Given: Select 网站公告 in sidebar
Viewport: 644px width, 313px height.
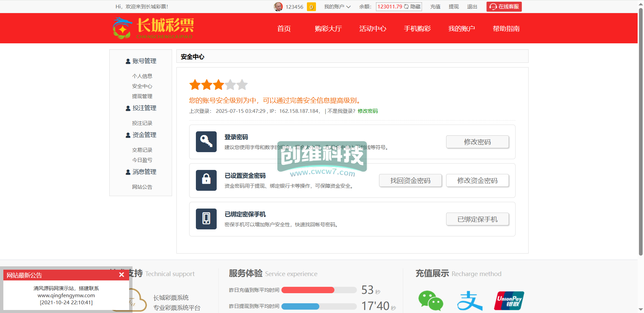Looking at the screenshot, I should pyautogui.click(x=142, y=187).
